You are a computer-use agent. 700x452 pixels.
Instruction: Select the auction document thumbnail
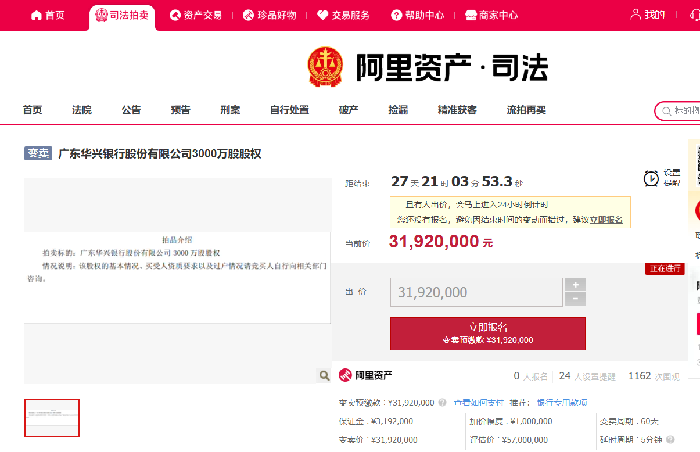click(52, 417)
